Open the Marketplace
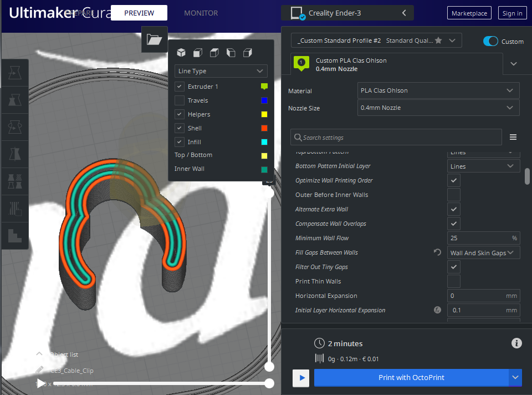The image size is (532, 395). click(469, 13)
